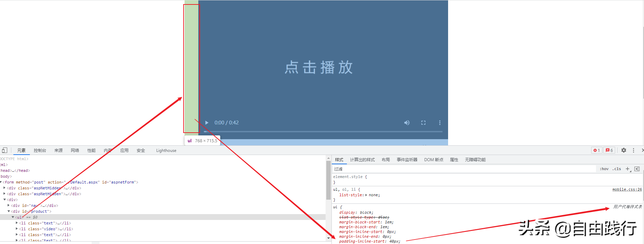Open the 应用 tab
Screen dimensions: 644x244
click(124, 151)
